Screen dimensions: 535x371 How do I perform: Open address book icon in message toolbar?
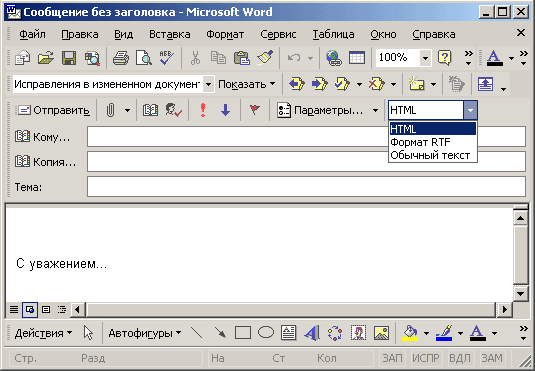(x=150, y=110)
